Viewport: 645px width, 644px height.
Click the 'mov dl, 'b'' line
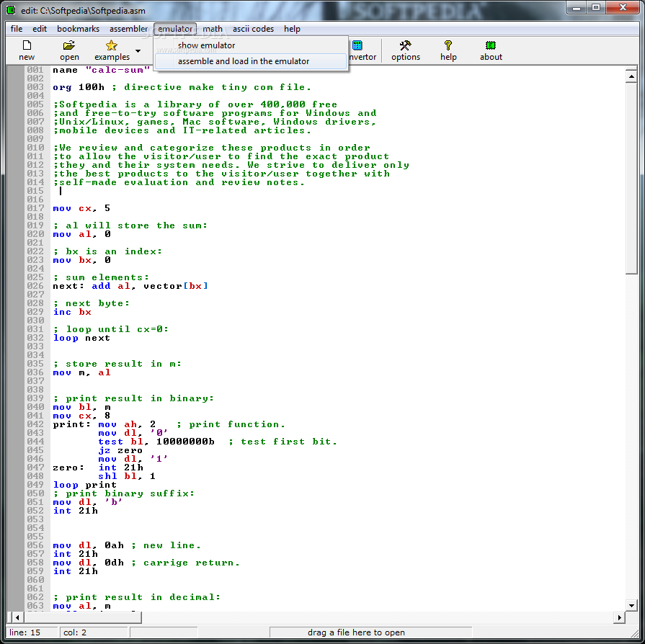coord(88,502)
